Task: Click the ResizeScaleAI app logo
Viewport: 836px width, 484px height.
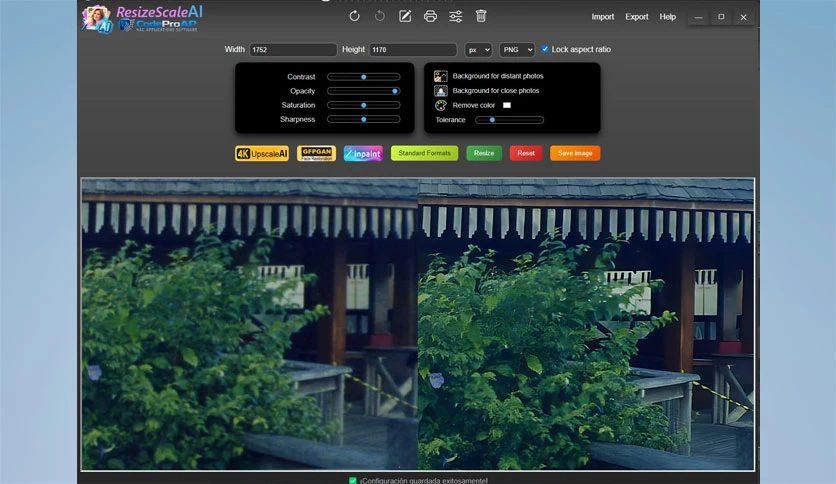Action: 142,19
